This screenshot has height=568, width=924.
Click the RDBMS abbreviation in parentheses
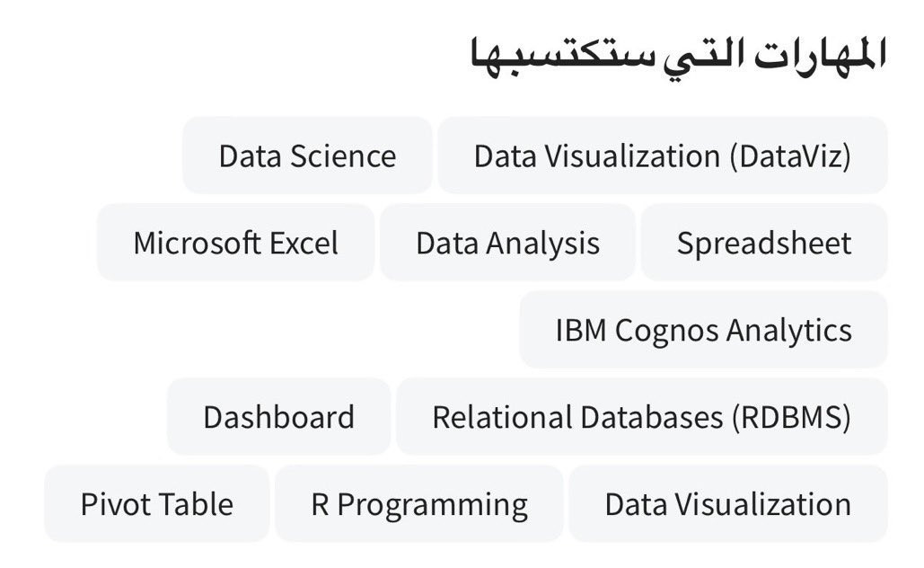click(x=791, y=417)
